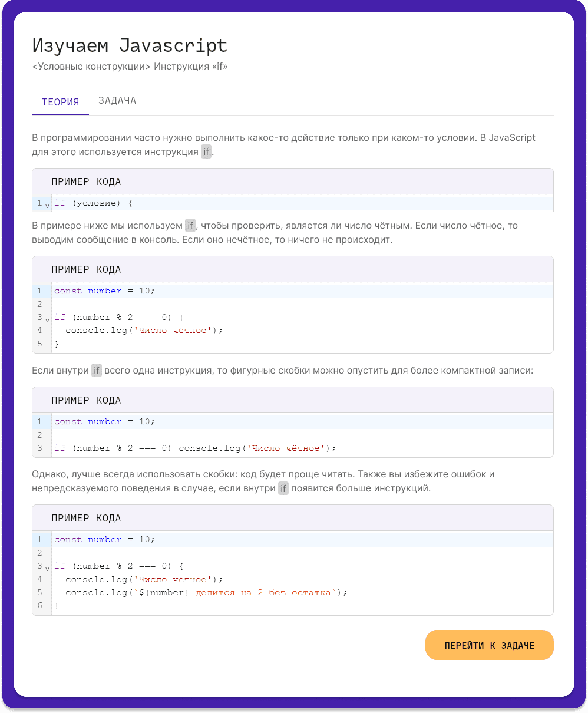Click the last ПРИМЕР КОДА header
588x713 pixels.
point(86,518)
